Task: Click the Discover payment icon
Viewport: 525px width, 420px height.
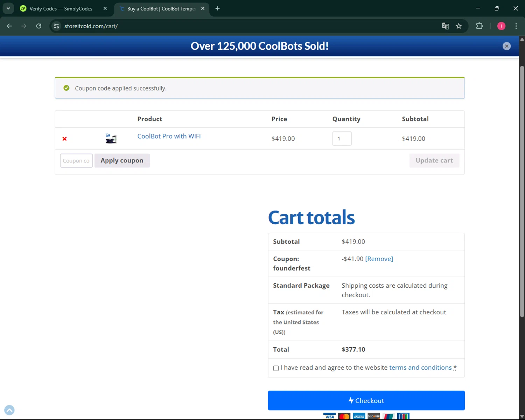Action: coord(374,416)
